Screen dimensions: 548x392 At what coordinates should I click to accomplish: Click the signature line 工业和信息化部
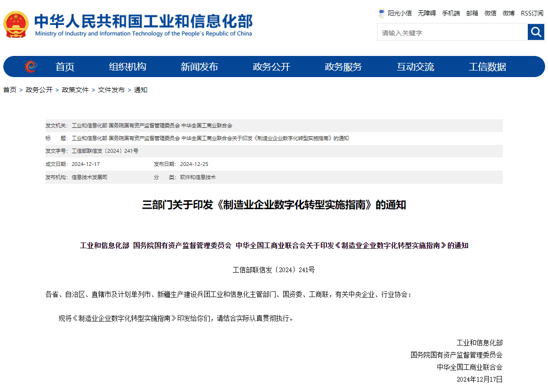coord(479,343)
